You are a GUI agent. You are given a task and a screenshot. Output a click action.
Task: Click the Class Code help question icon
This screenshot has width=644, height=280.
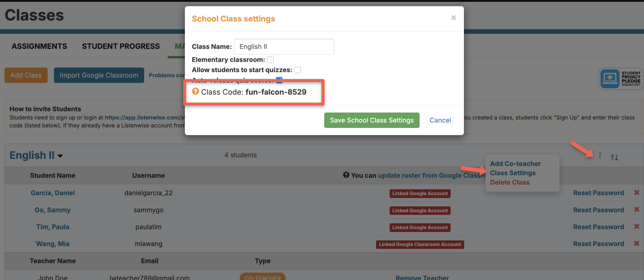[195, 91]
